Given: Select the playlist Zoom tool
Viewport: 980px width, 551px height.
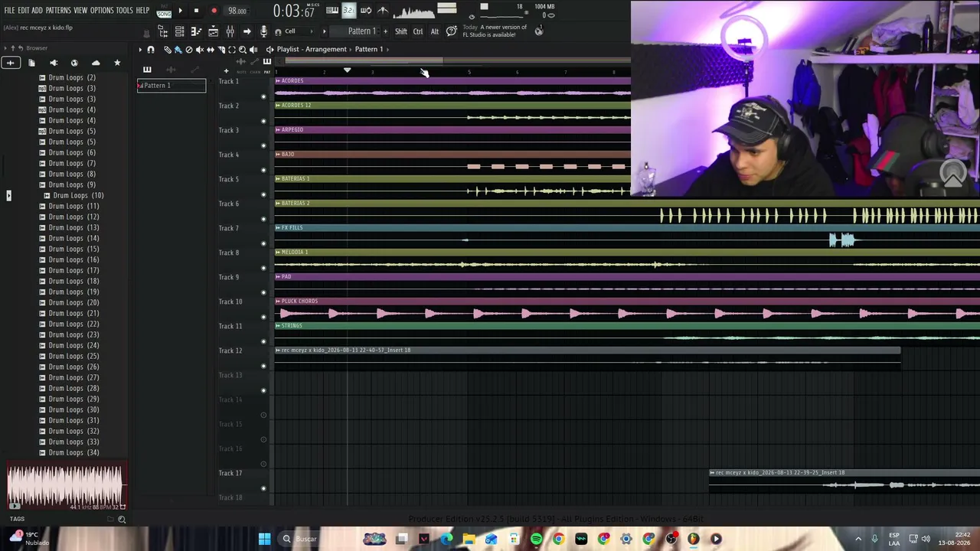Looking at the screenshot, I should (243, 50).
